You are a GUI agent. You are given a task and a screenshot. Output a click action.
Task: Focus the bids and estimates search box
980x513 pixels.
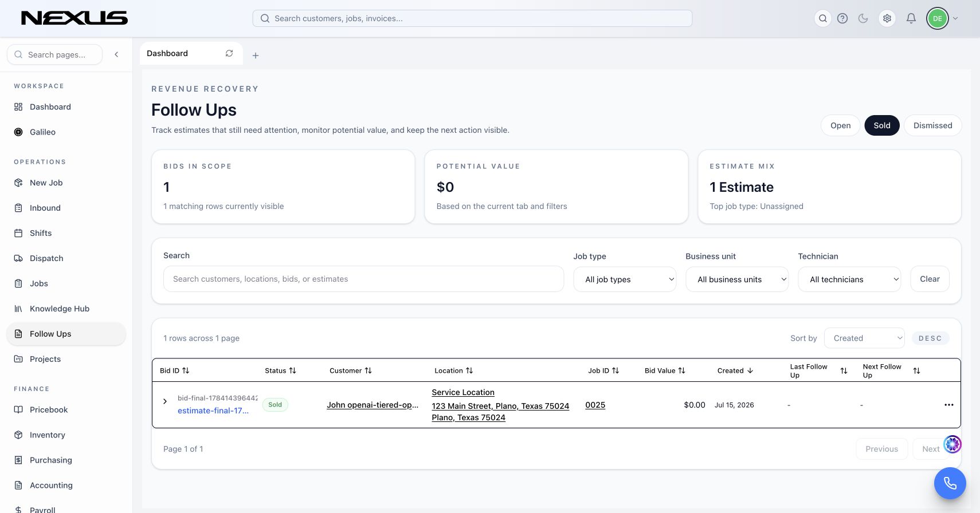click(x=363, y=279)
